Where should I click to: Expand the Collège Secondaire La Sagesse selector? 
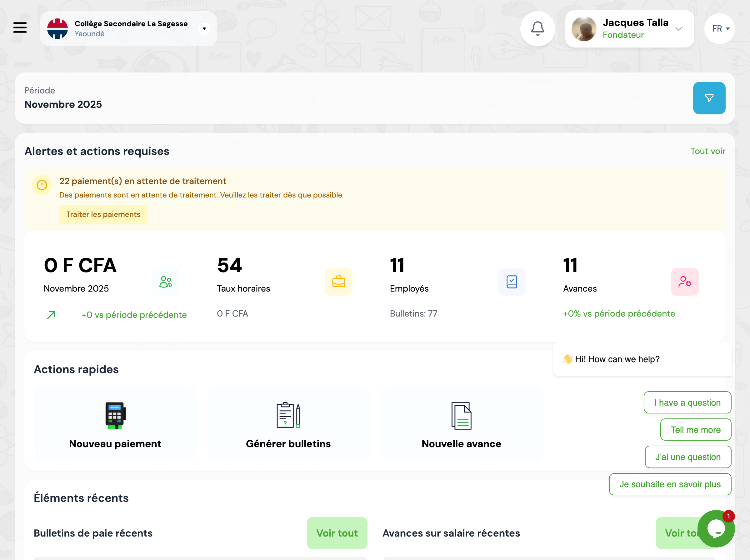click(204, 28)
